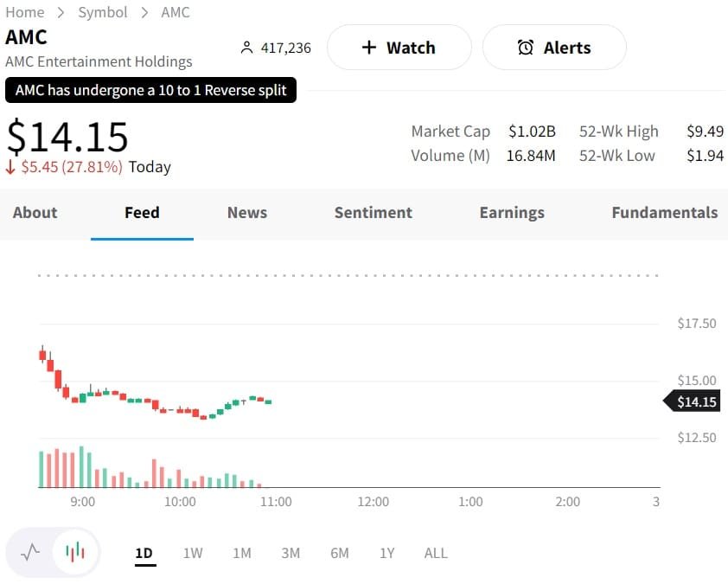Click the red down arrow price change
The image size is (728, 584).
(11, 167)
